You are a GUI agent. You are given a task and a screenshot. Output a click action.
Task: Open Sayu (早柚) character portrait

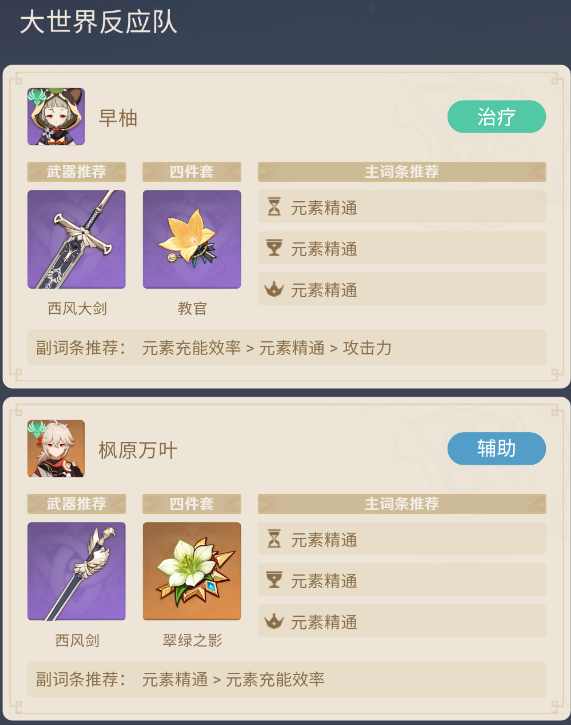tap(56, 117)
